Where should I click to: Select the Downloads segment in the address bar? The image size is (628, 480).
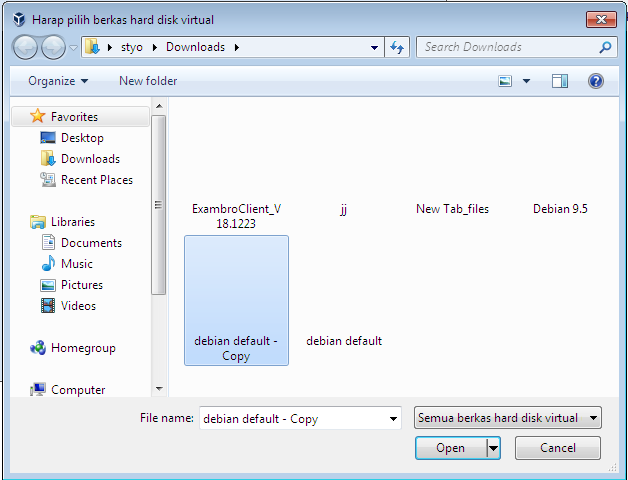click(195, 47)
